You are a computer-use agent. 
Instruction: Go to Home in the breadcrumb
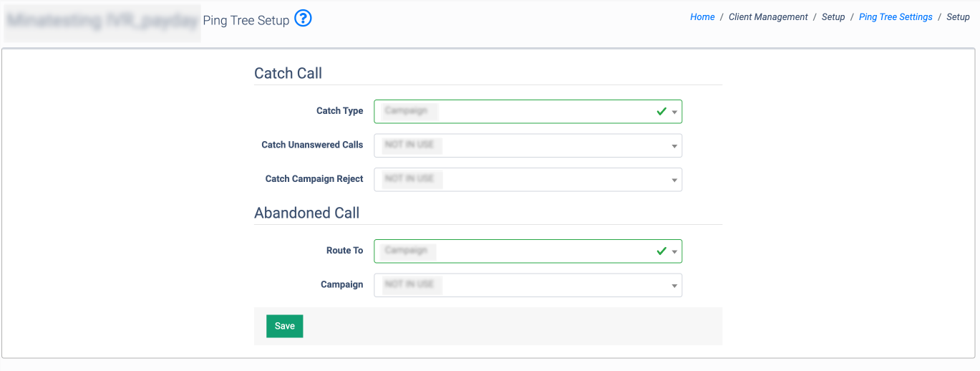click(x=702, y=17)
